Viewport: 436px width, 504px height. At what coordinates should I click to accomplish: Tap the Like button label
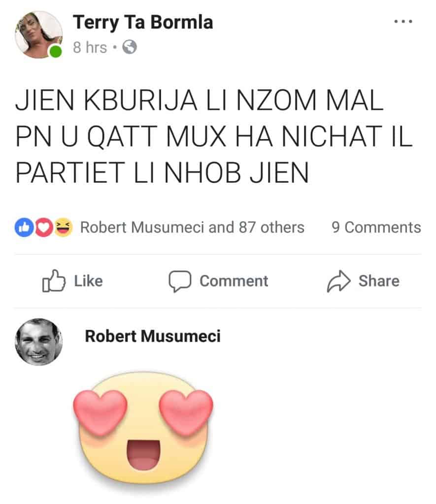(89, 281)
